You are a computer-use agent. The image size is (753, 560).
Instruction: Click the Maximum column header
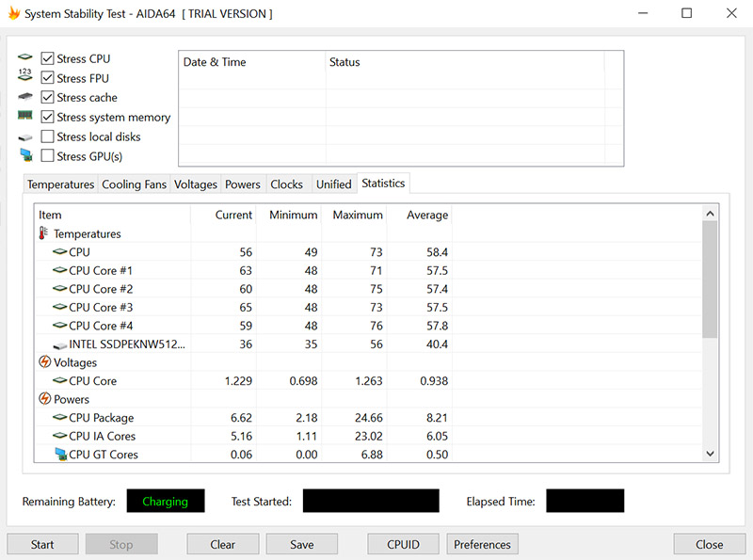tap(354, 215)
